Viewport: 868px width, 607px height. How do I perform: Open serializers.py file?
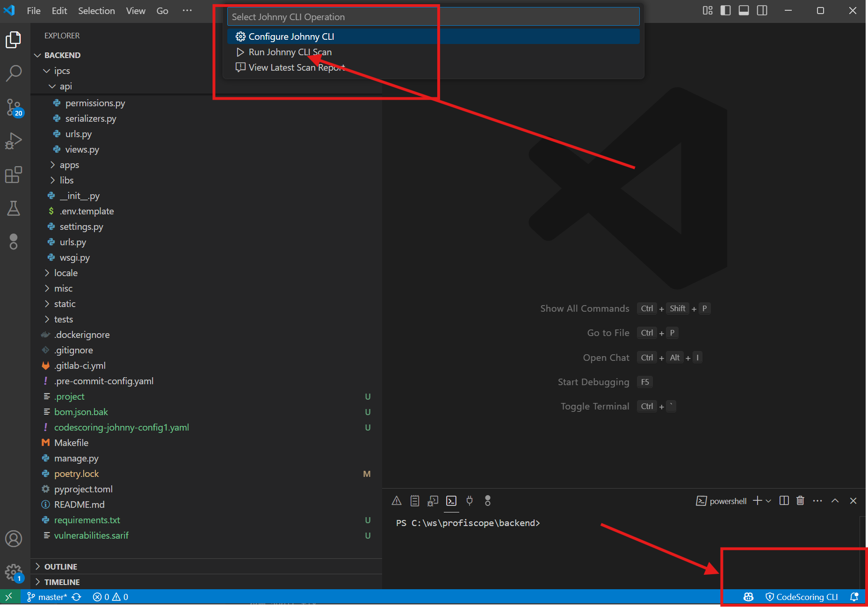pos(206,118)
